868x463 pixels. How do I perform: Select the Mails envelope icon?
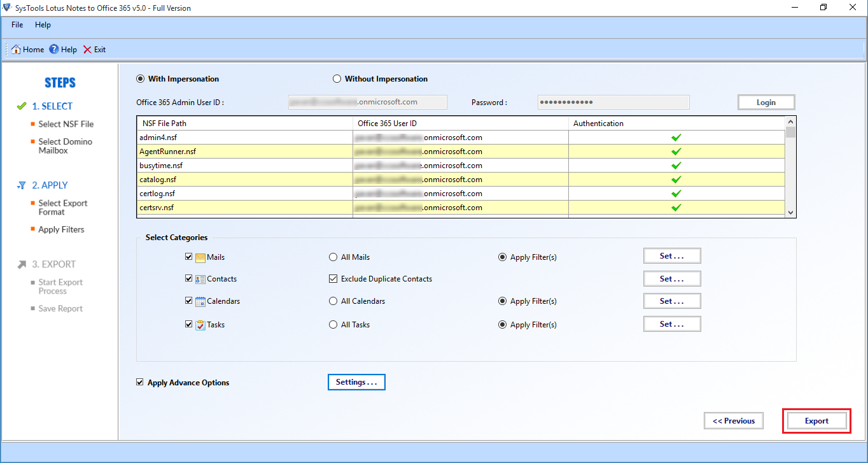200,256
